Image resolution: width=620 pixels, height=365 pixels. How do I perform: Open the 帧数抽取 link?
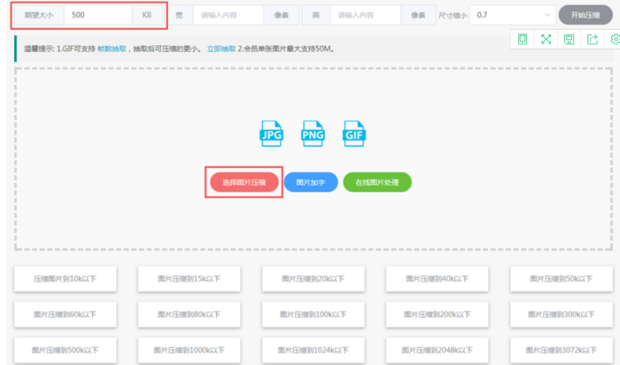[x=112, y=49]
